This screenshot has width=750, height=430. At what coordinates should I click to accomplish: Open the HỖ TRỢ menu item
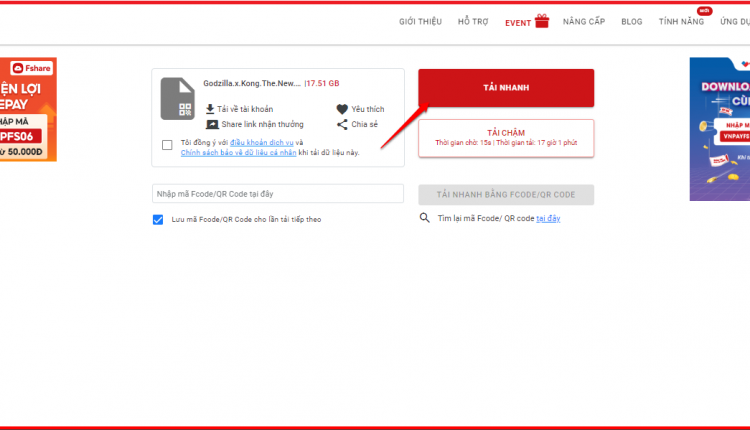pos(473,22)
